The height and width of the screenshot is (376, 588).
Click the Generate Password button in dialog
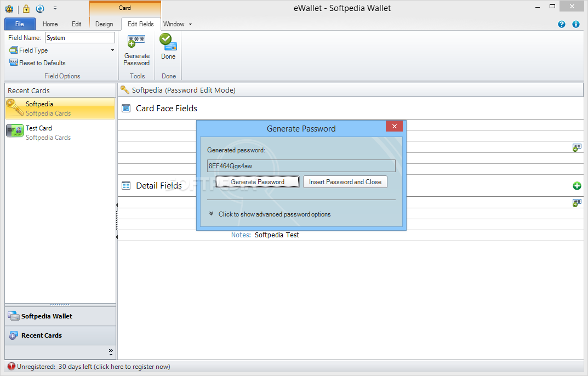(x=258, y=182)
